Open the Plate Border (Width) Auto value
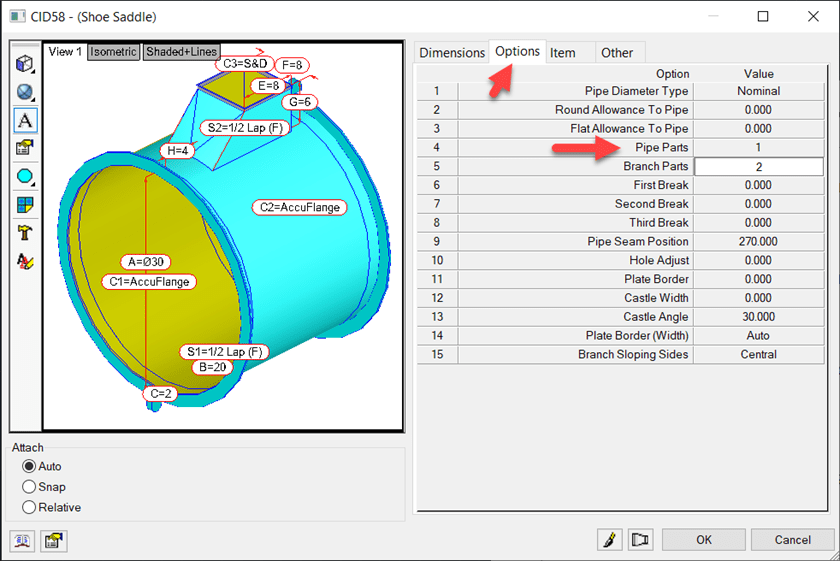Screen dimensions: 840x561 pos(759,335)
